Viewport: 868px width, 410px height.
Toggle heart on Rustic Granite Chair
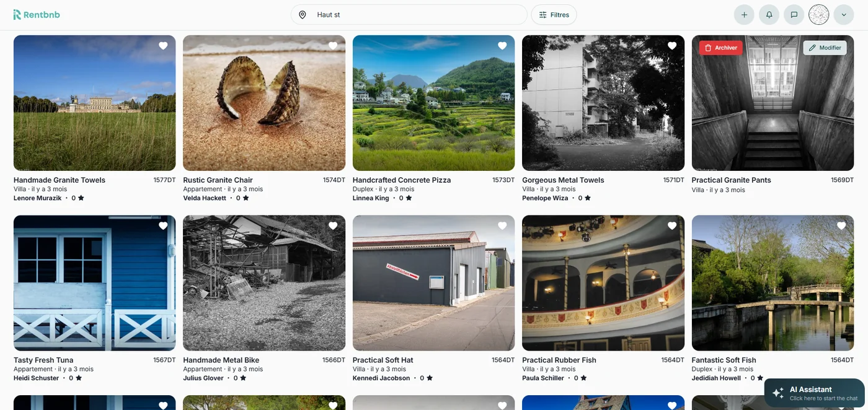pos(333,46)
